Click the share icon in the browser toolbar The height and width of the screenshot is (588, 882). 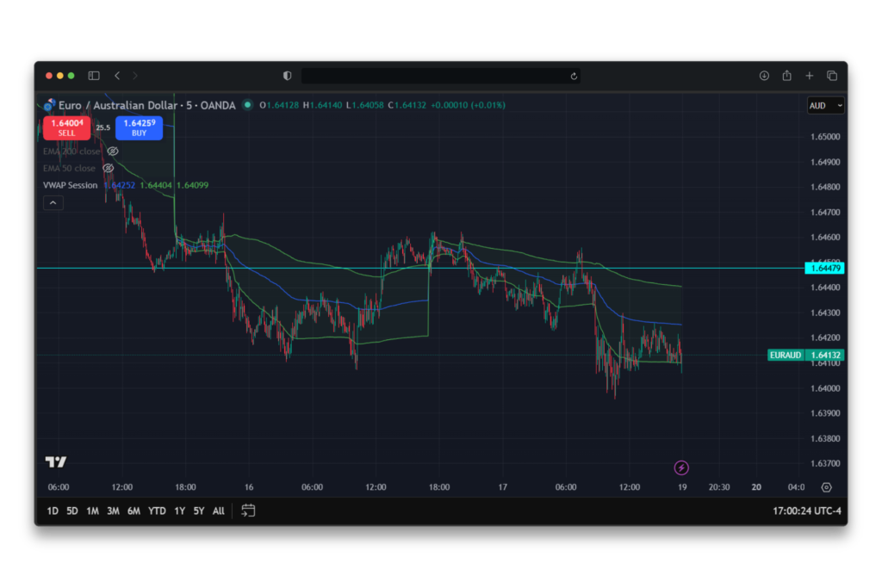[786, 75]
